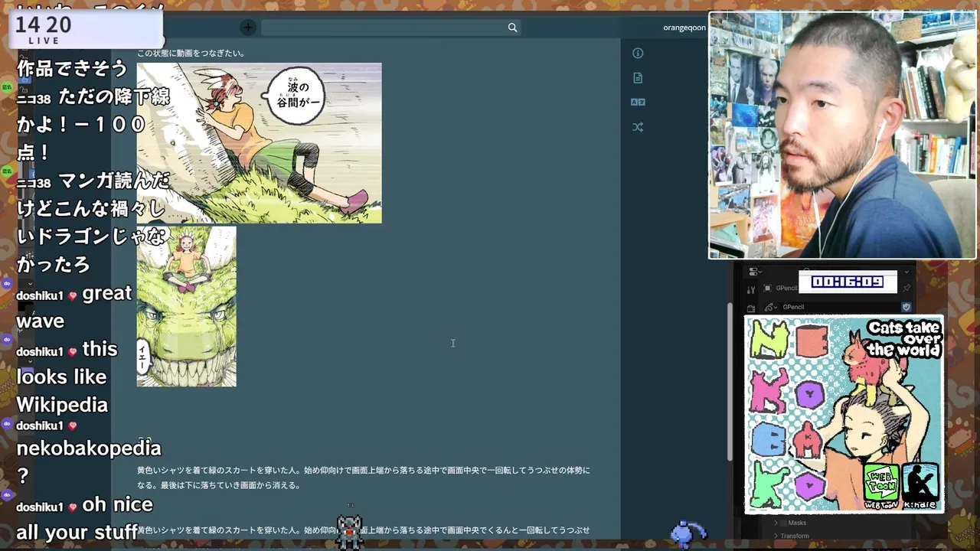Click the text line この状態に動画をつなぎたい
The image size is (980, 551).
tap(191, 53)
